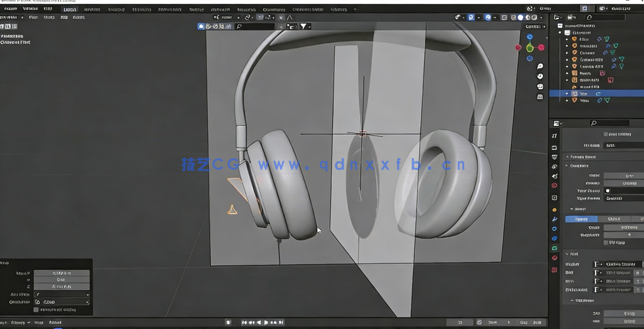Enable the checkbox at the top of Properties panel

pyautogui.click(x=606, y=134)
